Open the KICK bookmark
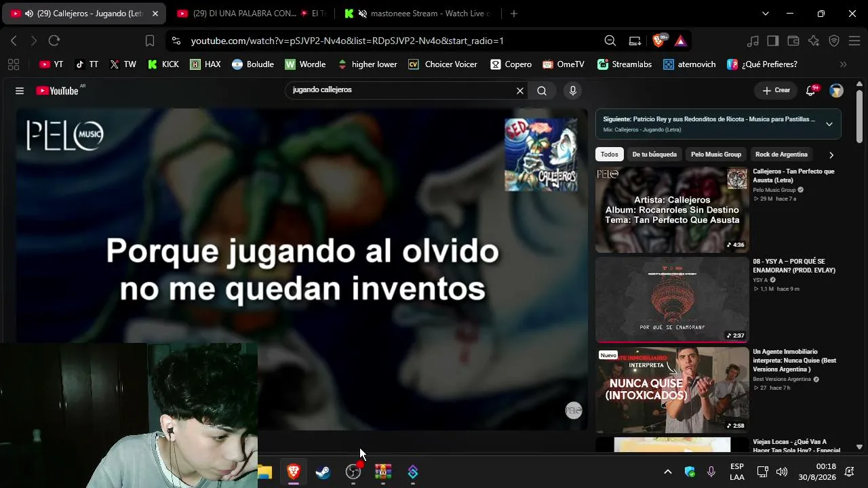The image size is (868, 488). pyautogui.click(x=163, y=64)
